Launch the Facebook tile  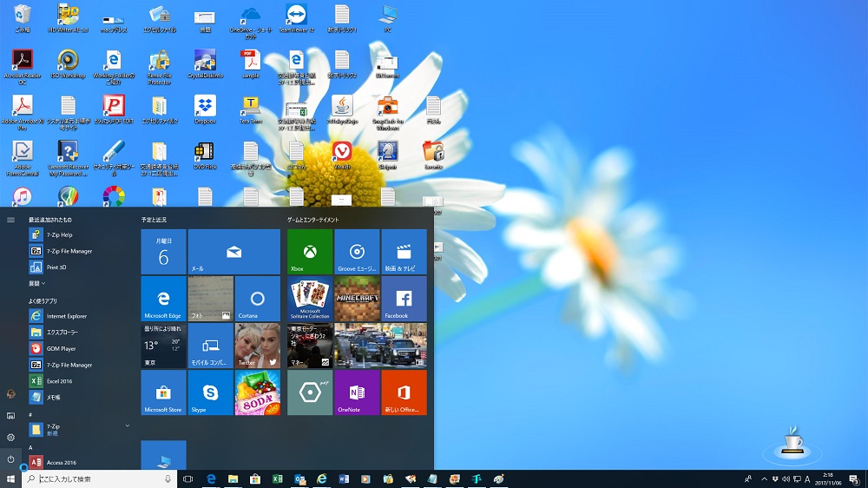tap(404, 299)
